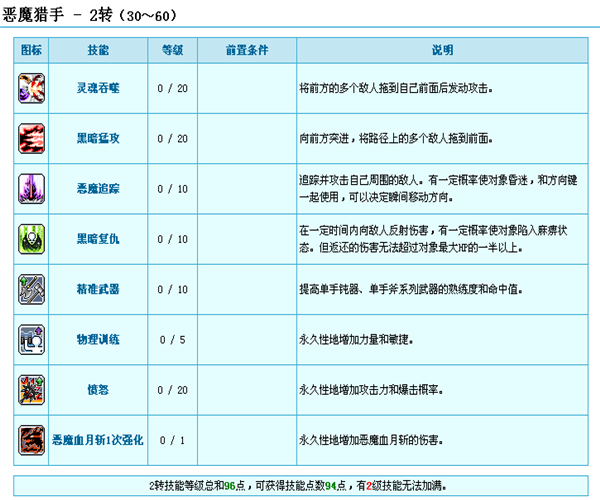The height and width of the screenshot is (500, 600).
Task: Click the description 永久性地增加力量和敏捷
Action: (x=356, y=340)
